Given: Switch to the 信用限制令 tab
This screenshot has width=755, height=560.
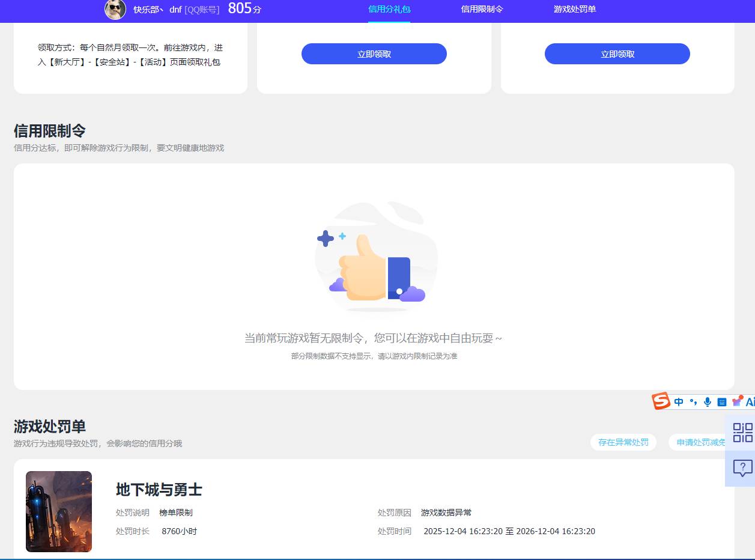Looking at the screenshot, I should pos(481,10).
